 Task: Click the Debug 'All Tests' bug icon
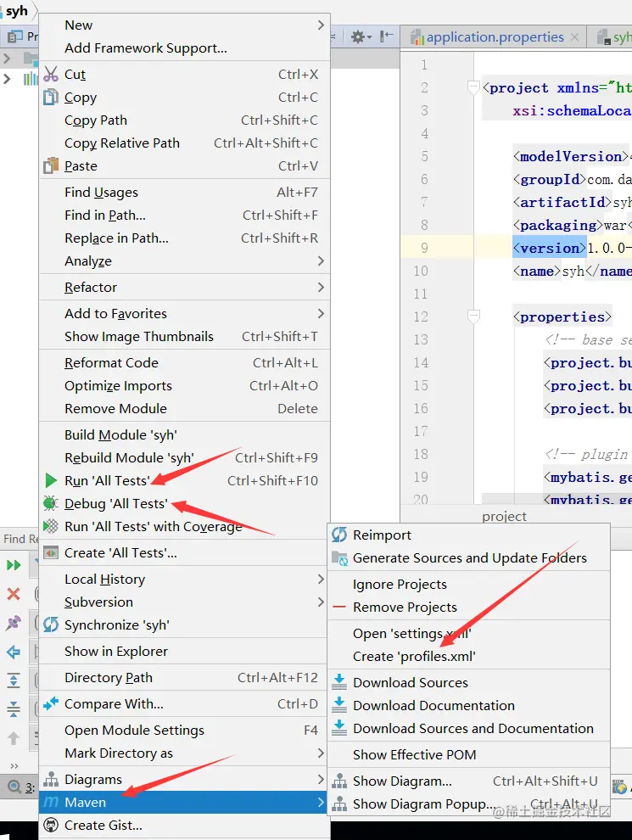(52, 503)
